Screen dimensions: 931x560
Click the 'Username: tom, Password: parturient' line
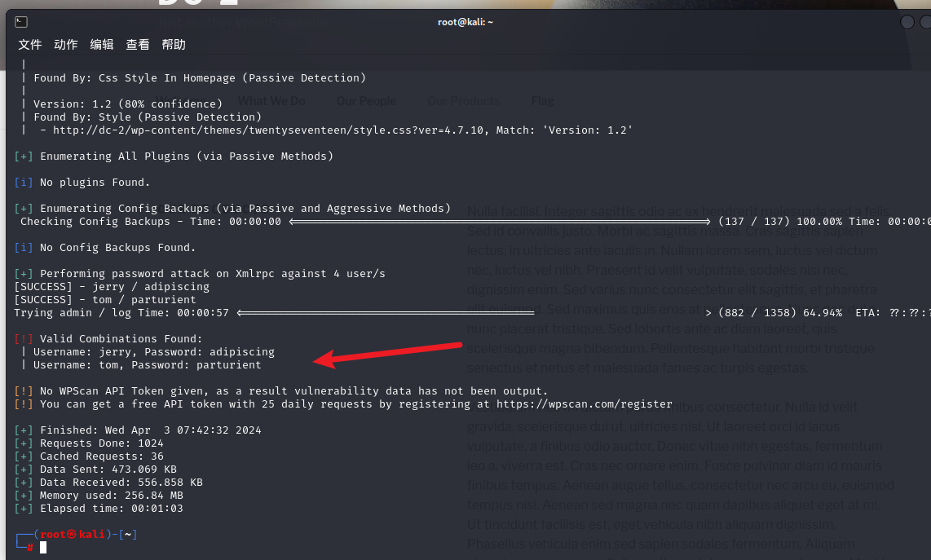(x=148, y=364)
